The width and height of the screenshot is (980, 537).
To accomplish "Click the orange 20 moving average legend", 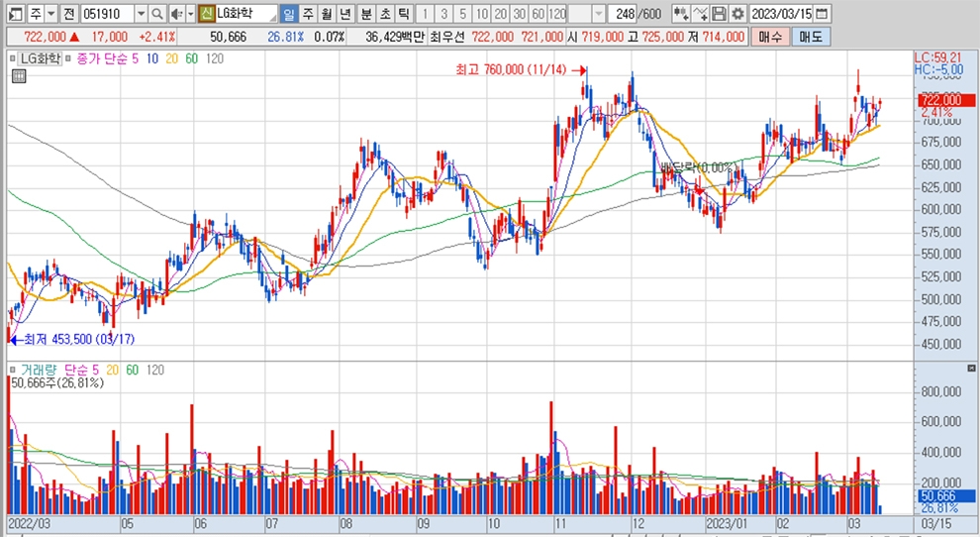I will point(171,59).
